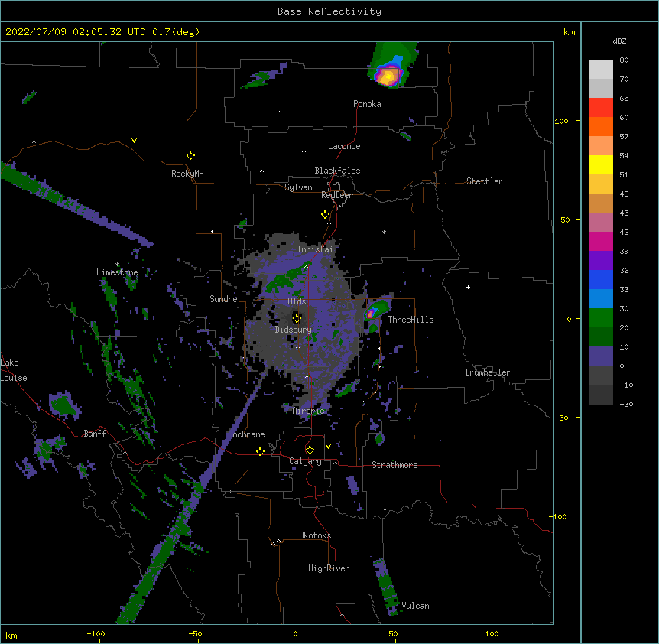The image size is (659, 644).
Task: Click the bottom axis -100 tick label
Action: click(x=96, y=633)
